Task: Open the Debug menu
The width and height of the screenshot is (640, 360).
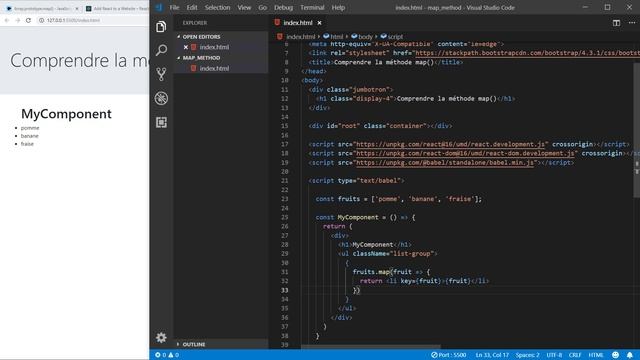Action: coord(283,7)
